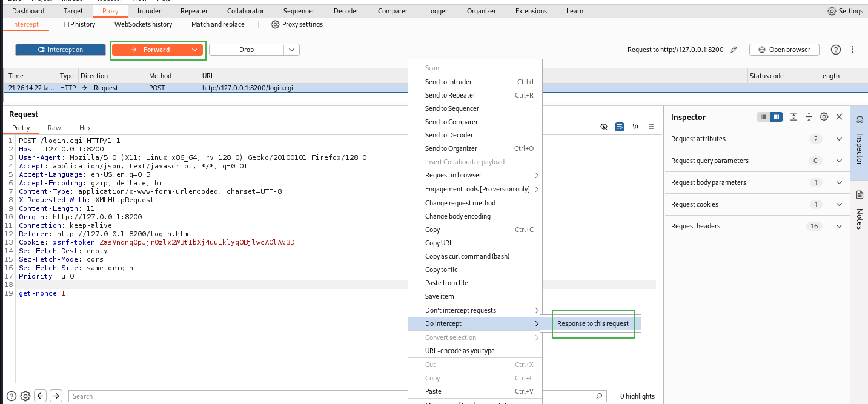This screenshot has width=868, height=404.
Task: Open the Decoder tab
Action: (x=346, y=11)
